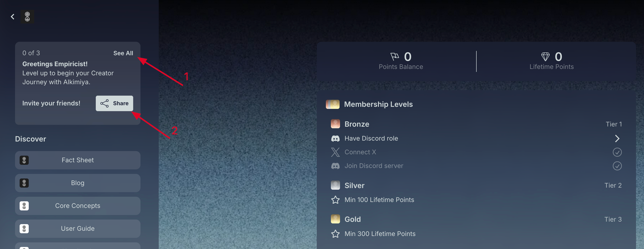Click the Silver level heading
Image resolution: width=644 pixels, height=249 pixels.
pos(355,185)
